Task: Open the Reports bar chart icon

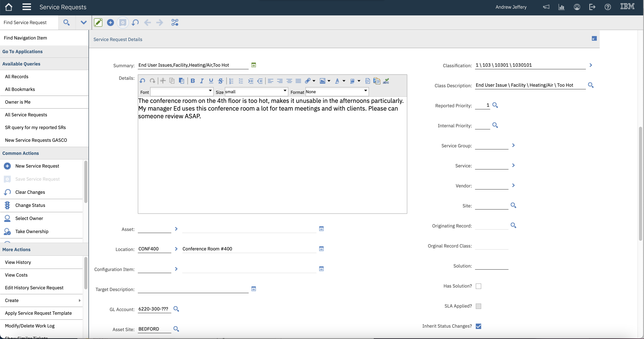Action: pos(561,7)
